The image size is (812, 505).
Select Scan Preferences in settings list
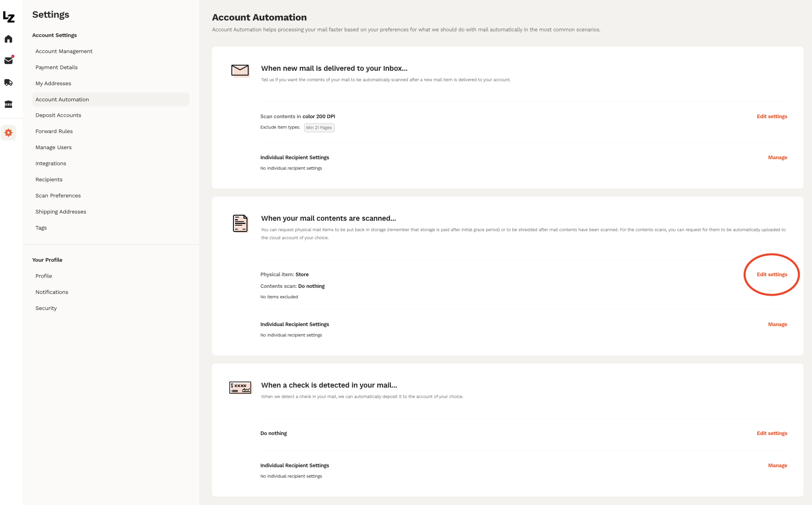(x=58, y=195)
